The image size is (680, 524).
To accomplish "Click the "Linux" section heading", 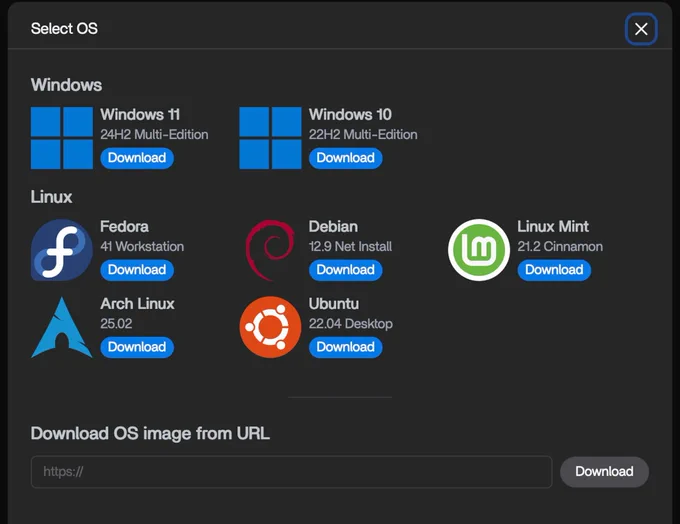I will tap(51, 197).
